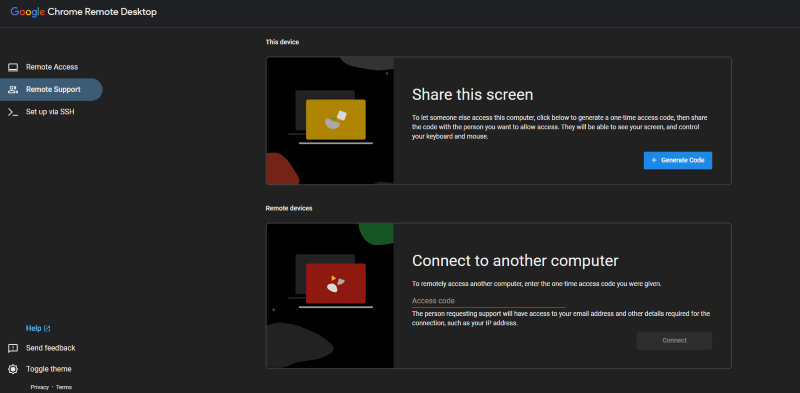Click the Send feedback speech bubble icon
Viewport: 800px width, 393px height.
point(13,349)
